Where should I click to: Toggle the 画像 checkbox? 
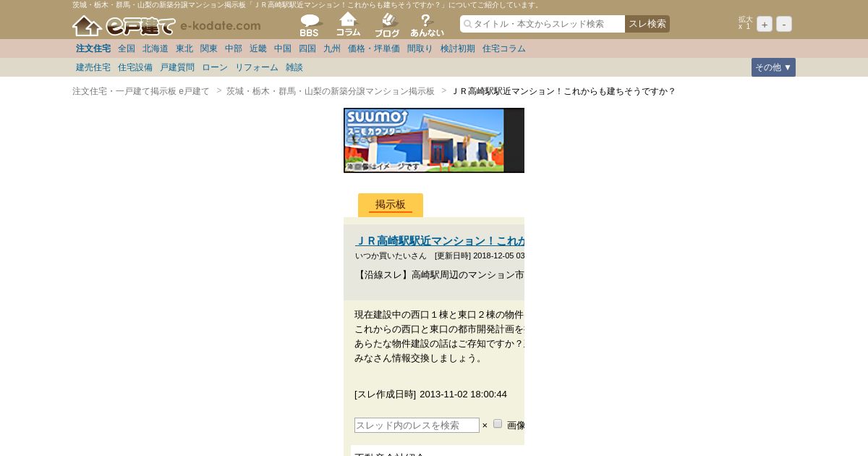(498, 424)
